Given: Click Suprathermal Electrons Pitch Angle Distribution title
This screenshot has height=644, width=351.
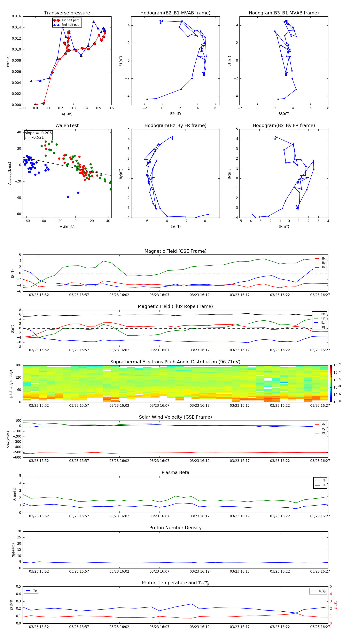Looking at the screenshot, I should pos(175,362).
